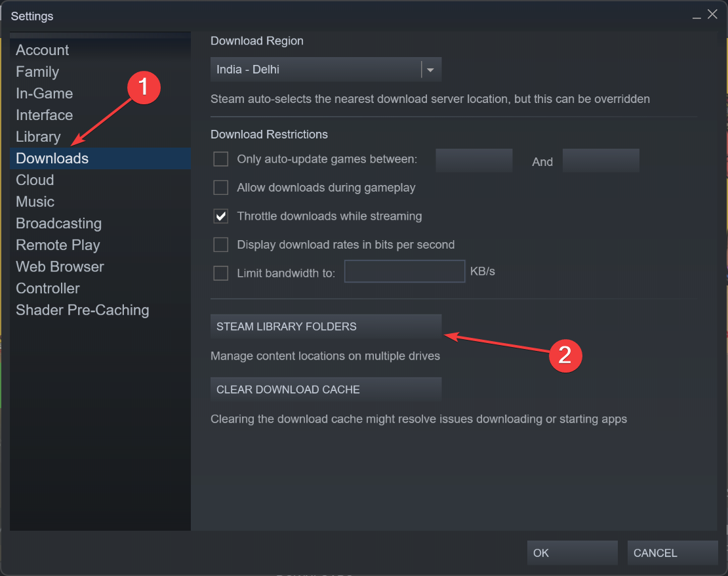View the Library settings section
Screen dimensions: 728x576
[x=38, y=136]
